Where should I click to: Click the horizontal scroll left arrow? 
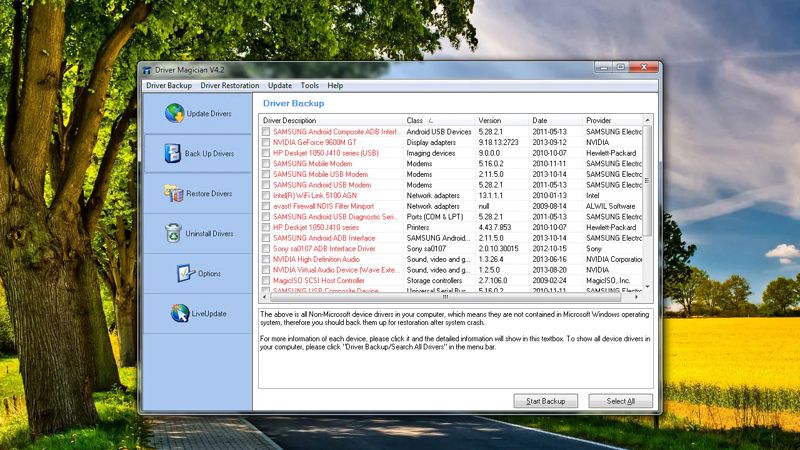click(x=264, y=296)
